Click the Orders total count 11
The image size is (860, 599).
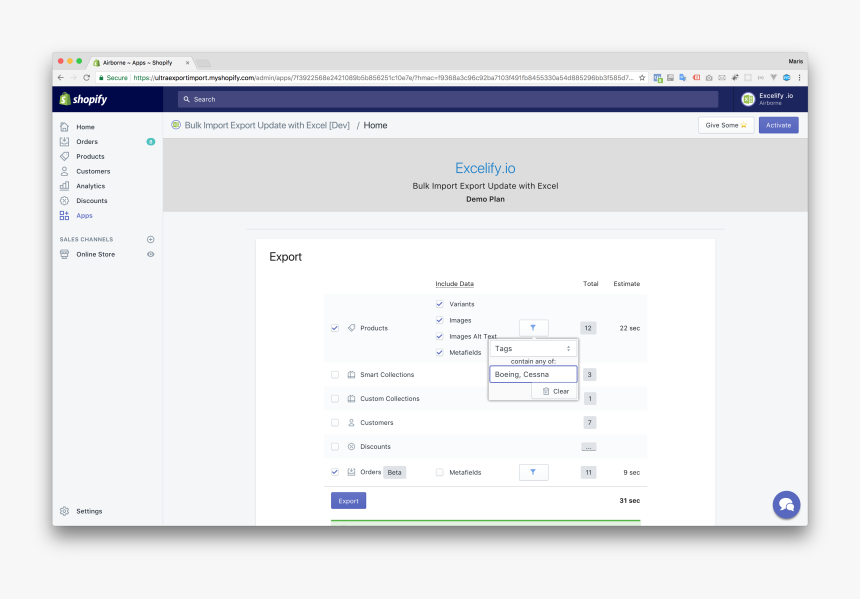pos(589,472)
